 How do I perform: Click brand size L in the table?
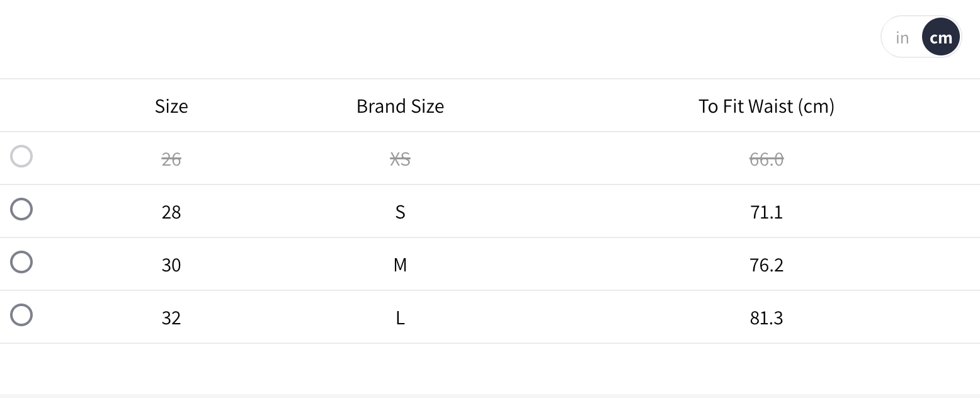click(x=400, y=318)
